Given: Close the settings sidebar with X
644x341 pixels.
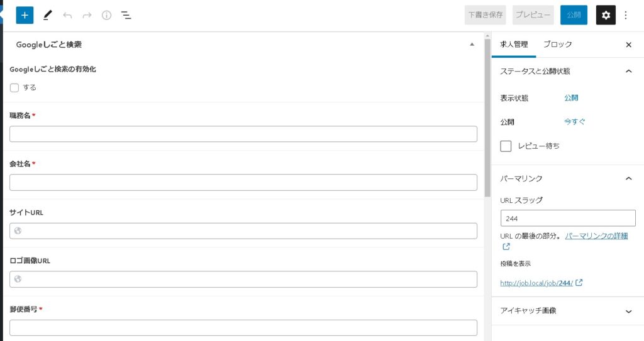Looking at the screenshot, I should 628,45.
